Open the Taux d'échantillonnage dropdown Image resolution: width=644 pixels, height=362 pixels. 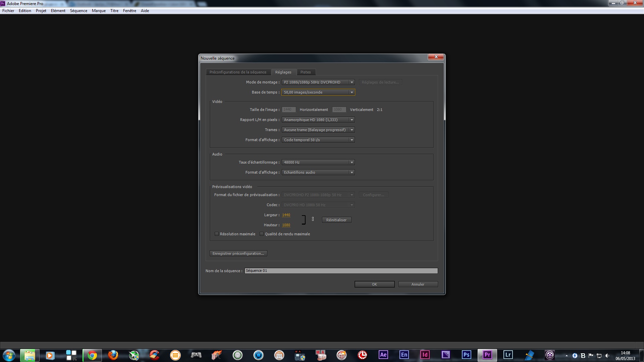[x=318, y=162]
